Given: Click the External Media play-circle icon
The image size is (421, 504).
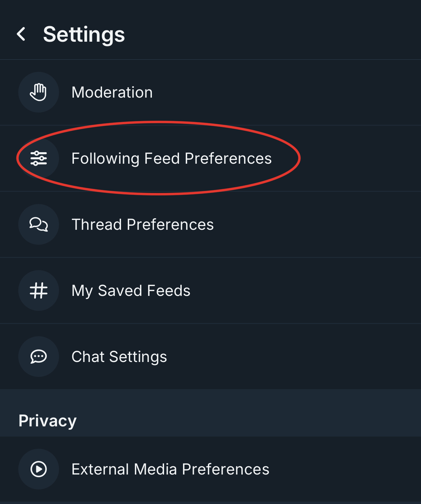Looking at the screenshot, I should pos(39,469).
